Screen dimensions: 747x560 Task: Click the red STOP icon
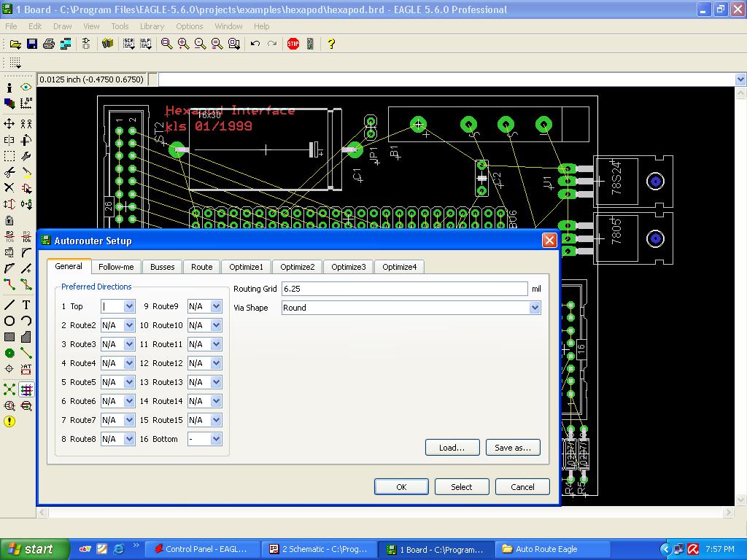point(293,44)
